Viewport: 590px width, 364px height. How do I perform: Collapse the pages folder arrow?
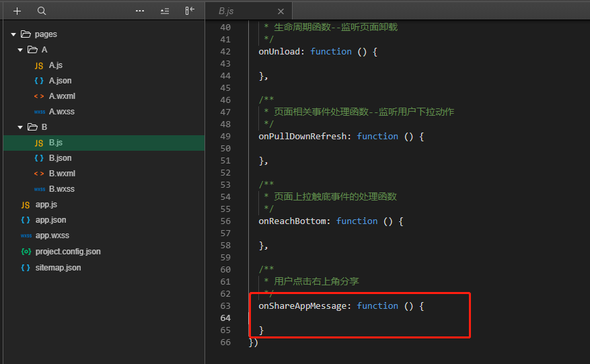click(13, 34)
